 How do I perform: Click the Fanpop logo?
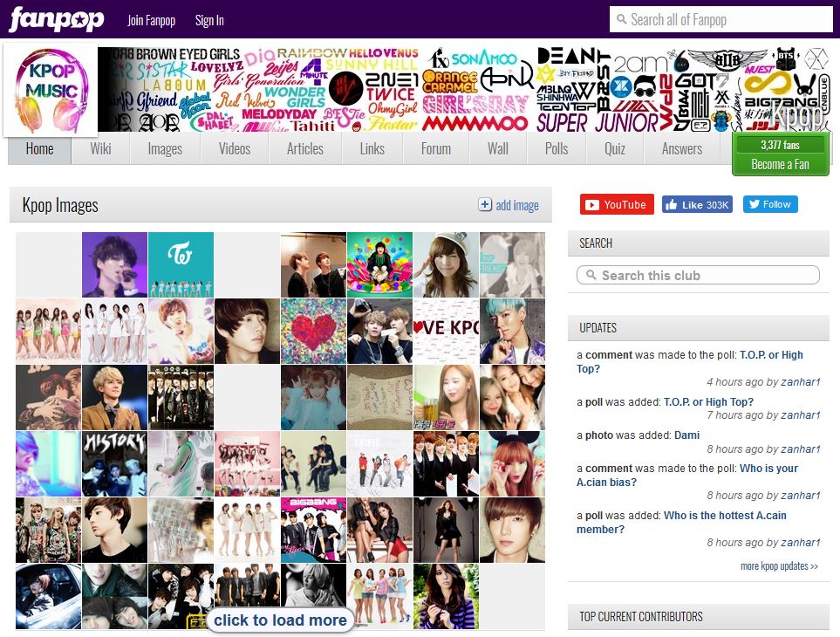point(56,20)
